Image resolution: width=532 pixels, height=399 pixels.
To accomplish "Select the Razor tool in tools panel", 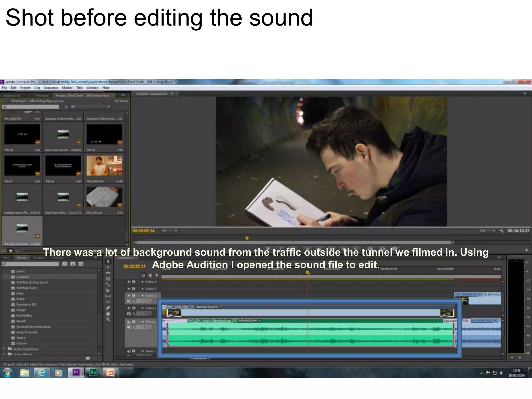I will click(x=108, y=290).
